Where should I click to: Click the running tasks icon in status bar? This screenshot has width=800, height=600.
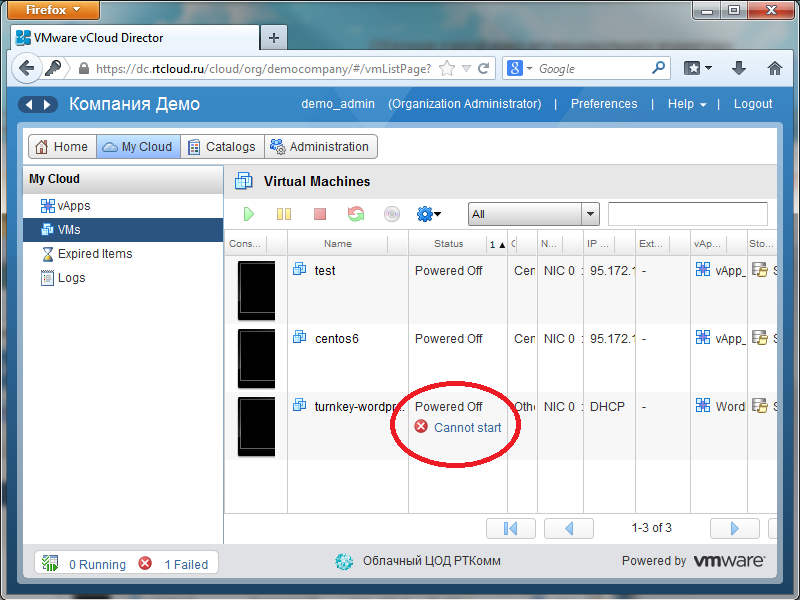click(50, 563)
